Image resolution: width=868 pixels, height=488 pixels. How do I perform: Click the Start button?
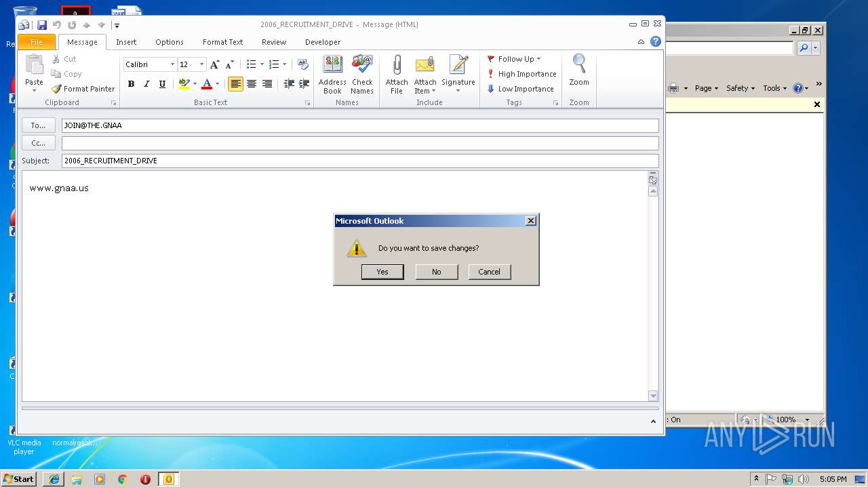tap(19, 479)
